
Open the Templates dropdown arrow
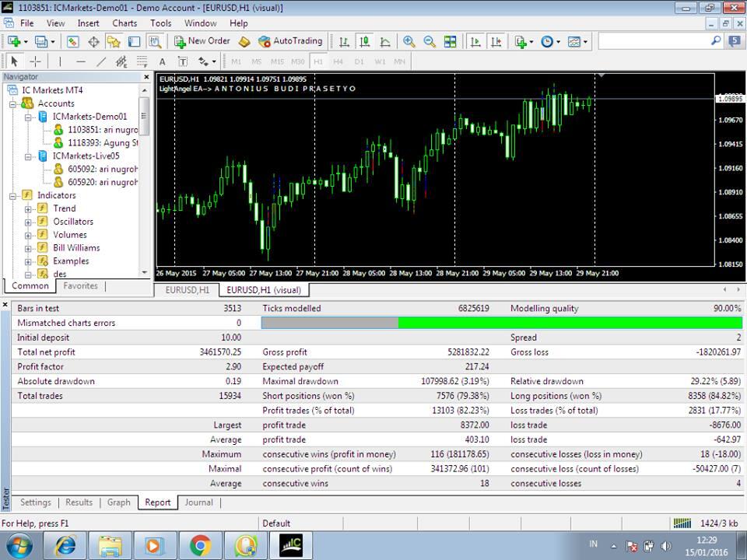[585, 42]
